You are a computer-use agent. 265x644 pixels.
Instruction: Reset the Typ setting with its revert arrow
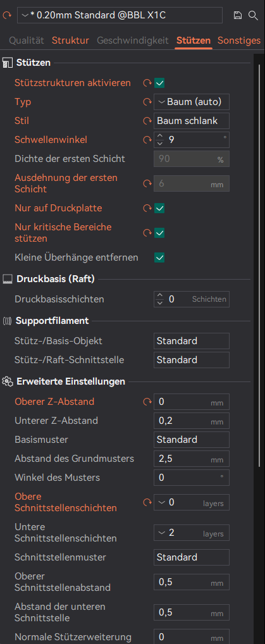(147, 102)
